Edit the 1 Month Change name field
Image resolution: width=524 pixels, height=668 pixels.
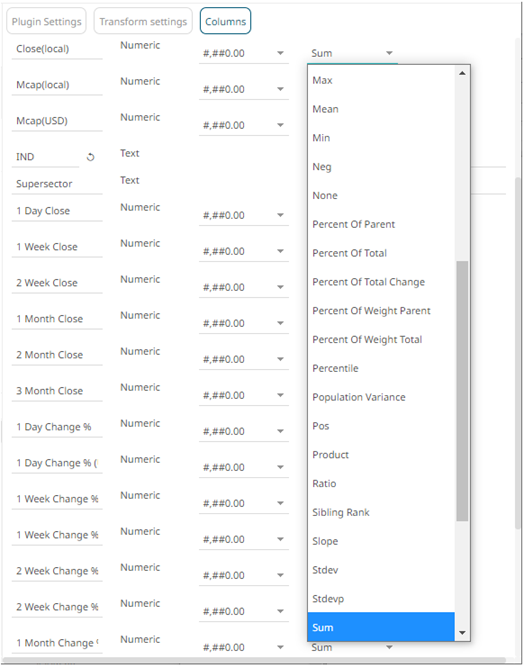(57, 643)
